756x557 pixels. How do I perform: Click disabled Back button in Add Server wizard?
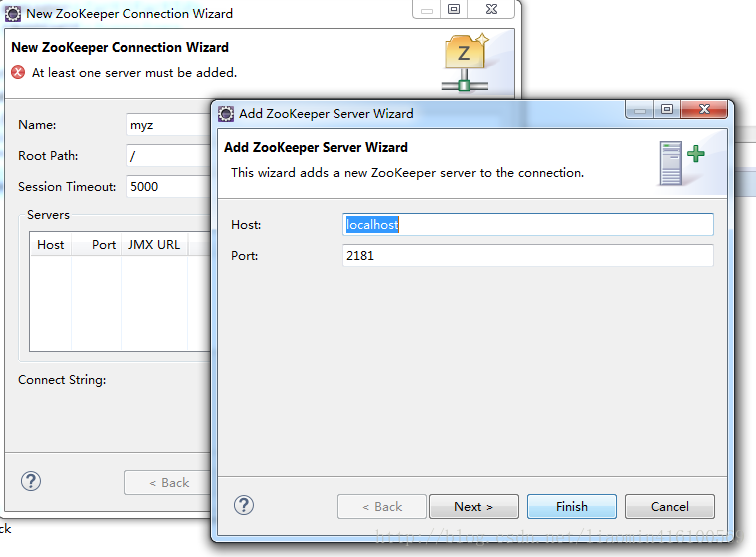[x=382, y=506]
